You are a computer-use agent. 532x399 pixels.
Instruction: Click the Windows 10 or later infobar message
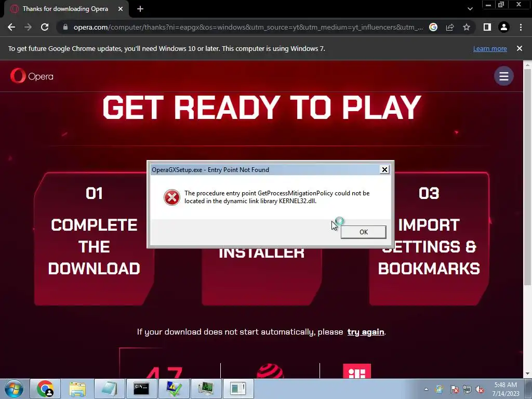[167, 48]
